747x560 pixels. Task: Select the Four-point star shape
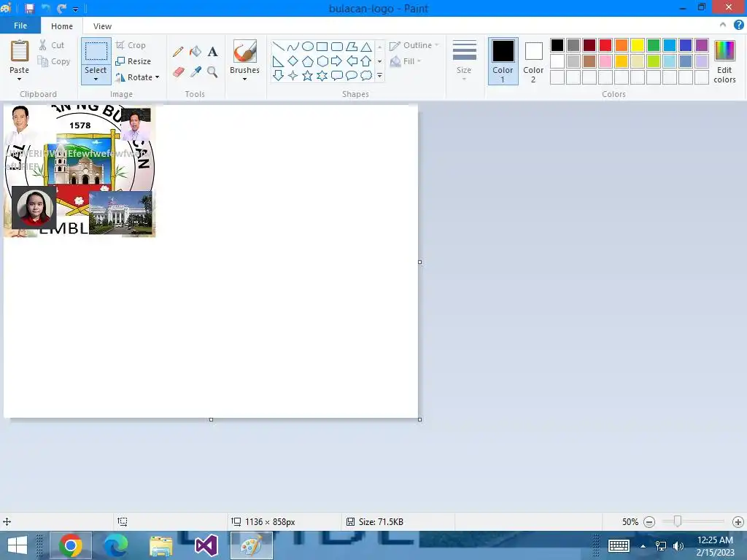pos(293,75)
